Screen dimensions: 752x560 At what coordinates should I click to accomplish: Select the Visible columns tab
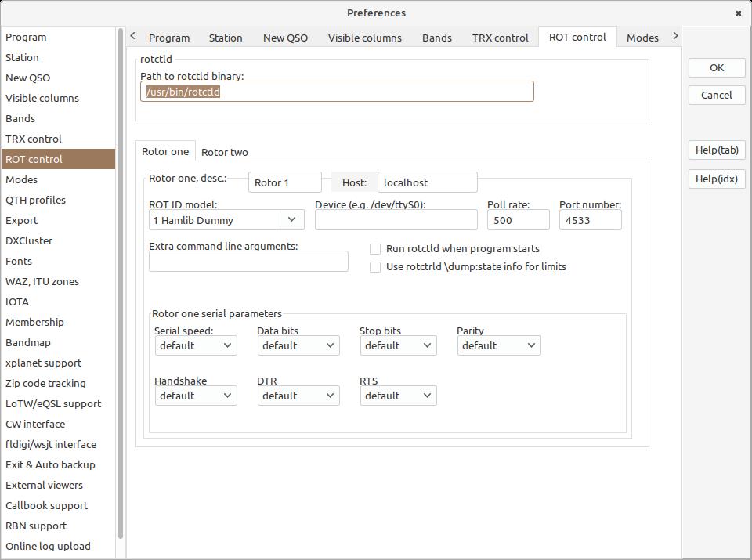[364, 38]
